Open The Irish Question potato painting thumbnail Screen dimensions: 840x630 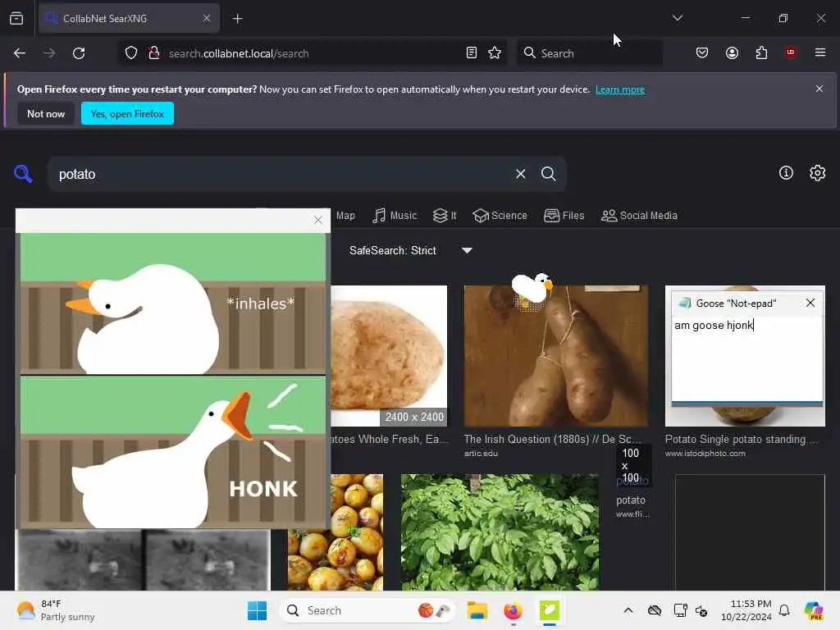click(x=555, y=356)
